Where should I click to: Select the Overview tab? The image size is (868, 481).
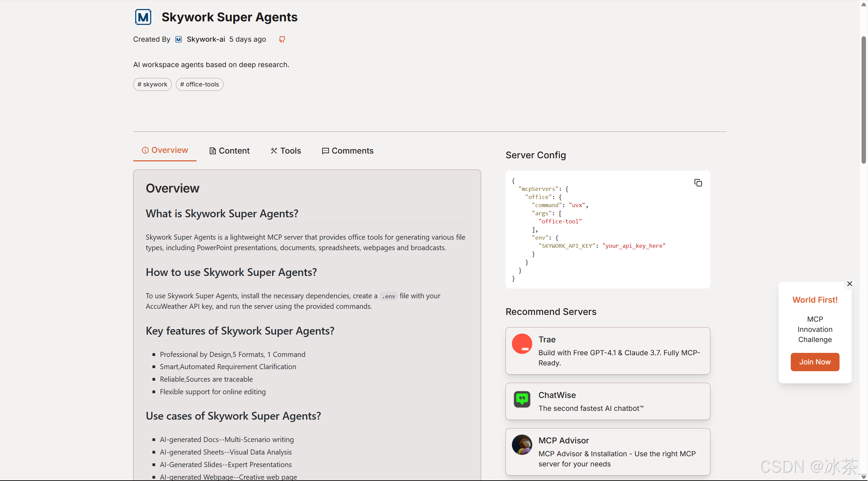165,150
